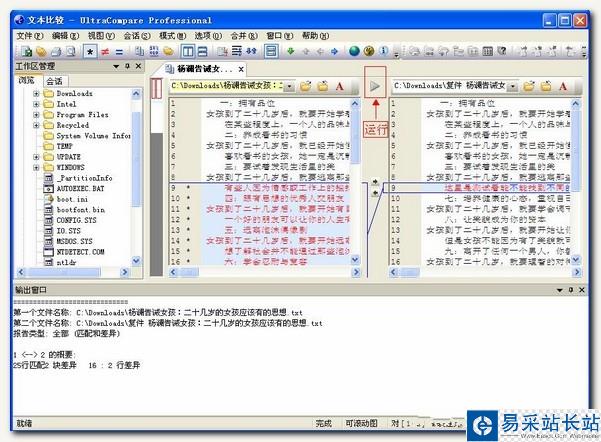Viewport: 601px width, 442px height.
Task: Click left text pane vertical scrollbar thumb
Action: [x=355, y=136]
